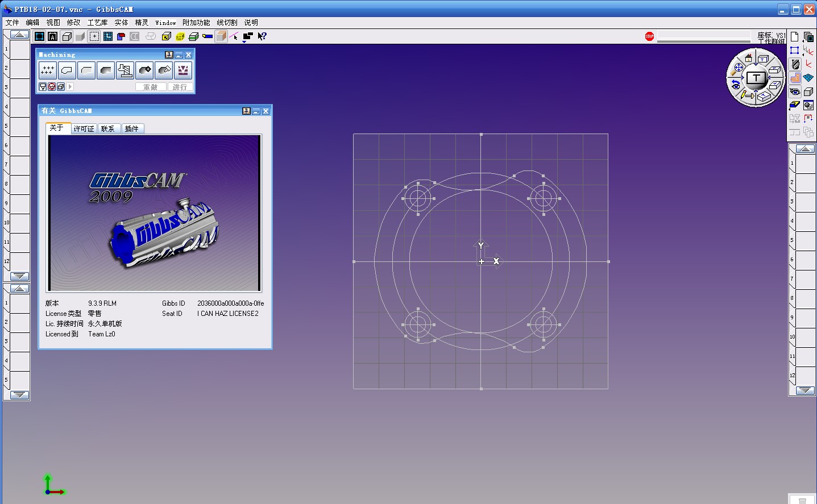
Task: Select the closed contour machining tool
Action: click(x=67, y=70)
